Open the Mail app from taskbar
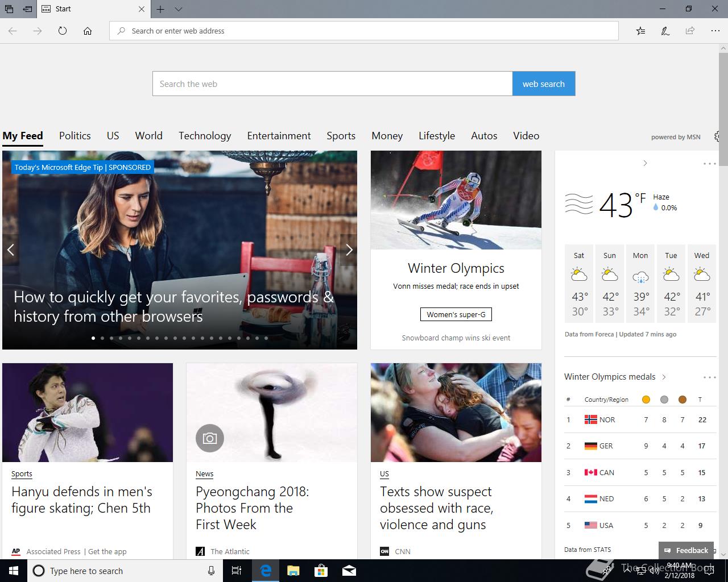Image resolution: width=728 pixels, height=582 pixels. (349, 571)
